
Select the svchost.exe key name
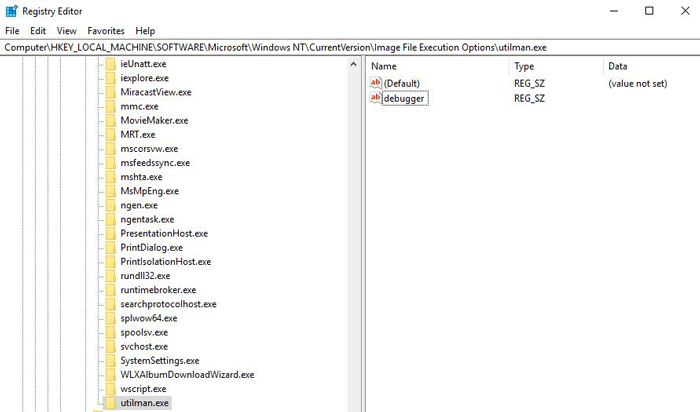[144, 346]
